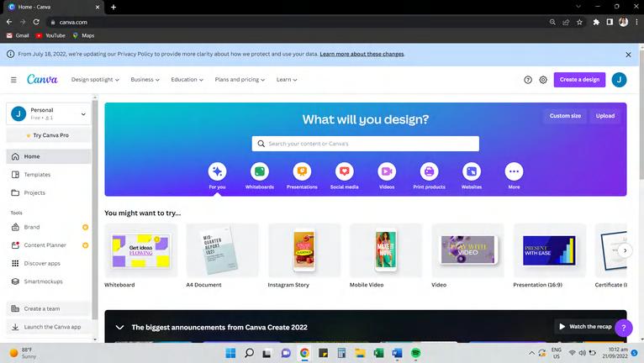Open Templates in the sidebar
This screenshot has height=363, width=644.
click(49, 175)
